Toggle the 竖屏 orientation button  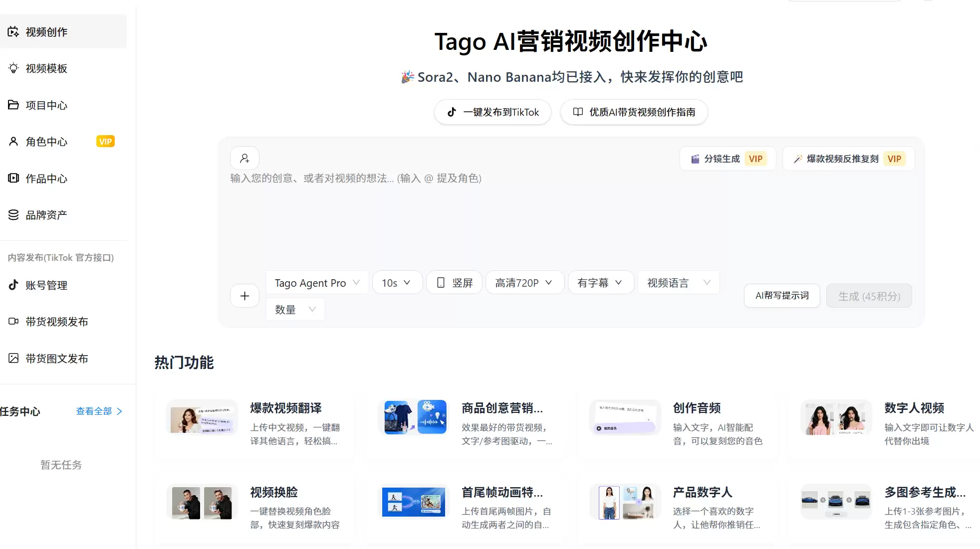[454, 283]
